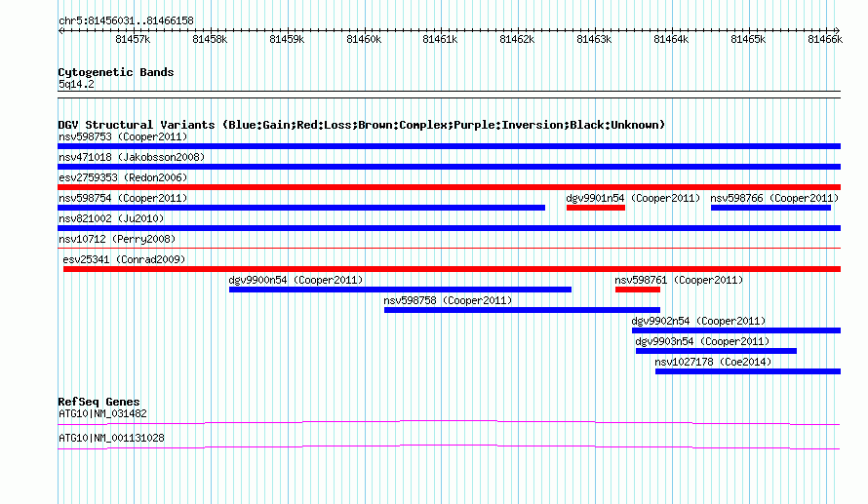Open the nsv598766 (Cooper2011) label
The height and width of the screenshot is (504, 868).
pos(774,198)
